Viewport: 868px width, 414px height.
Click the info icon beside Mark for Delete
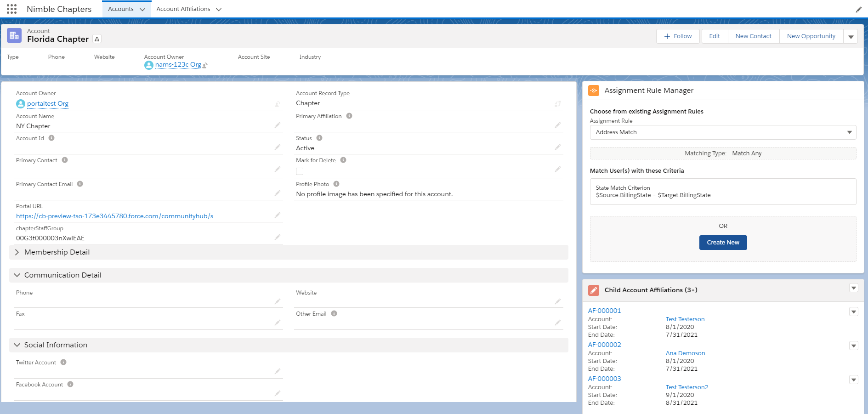pos(343,160)
